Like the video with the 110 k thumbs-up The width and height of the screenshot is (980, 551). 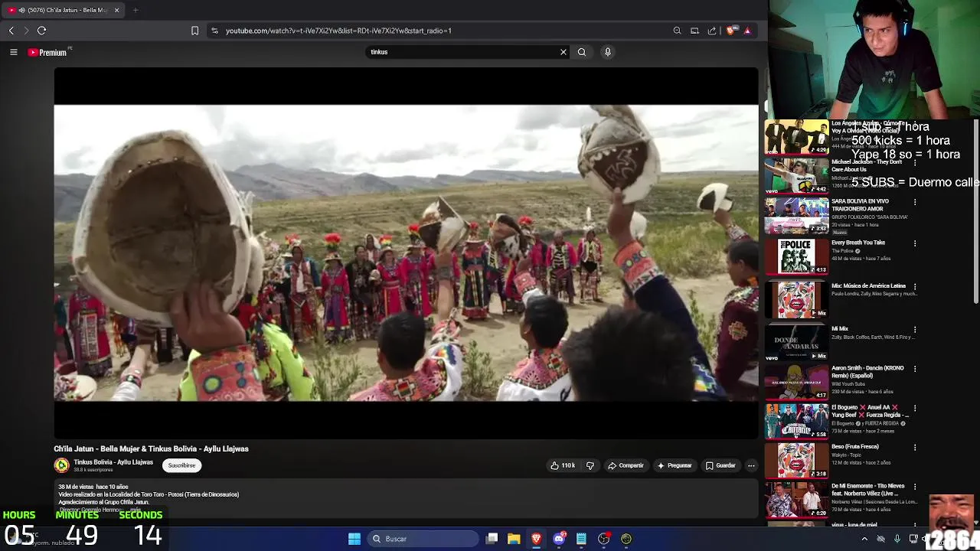point(563,465)
